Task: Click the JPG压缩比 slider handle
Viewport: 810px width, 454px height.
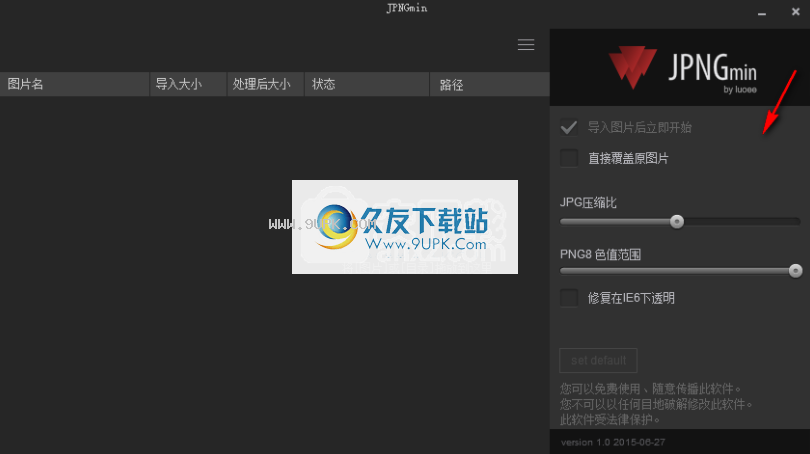Action: (677, 222)
